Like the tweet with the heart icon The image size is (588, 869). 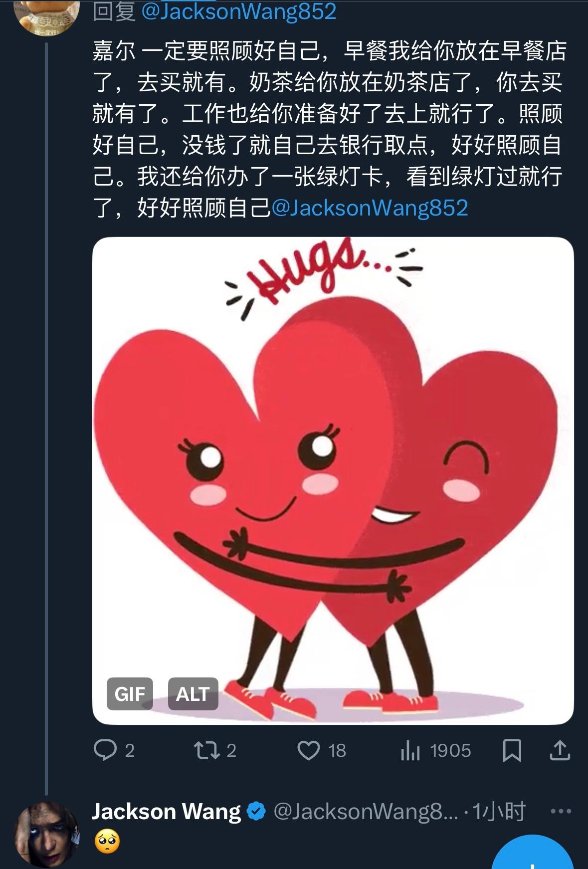[x=309, y=750]
